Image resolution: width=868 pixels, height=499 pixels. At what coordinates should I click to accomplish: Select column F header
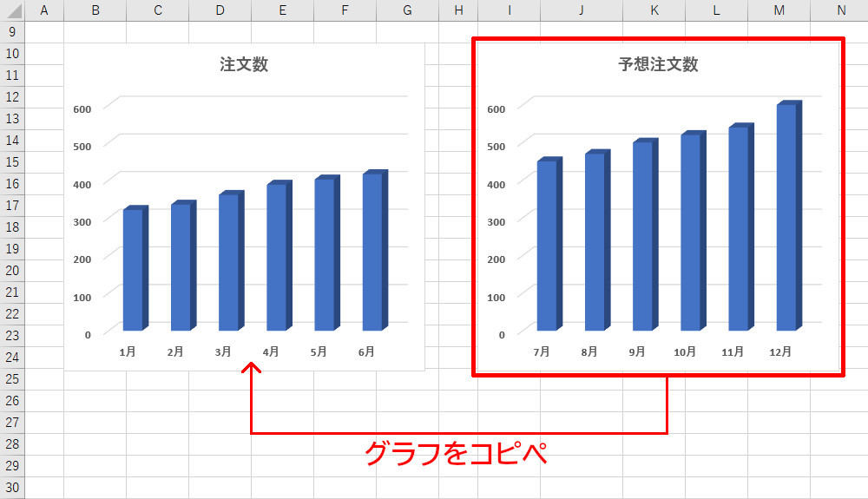(345, 10)
